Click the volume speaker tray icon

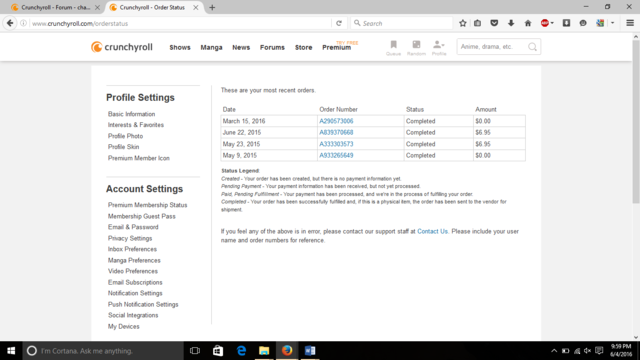587,351
